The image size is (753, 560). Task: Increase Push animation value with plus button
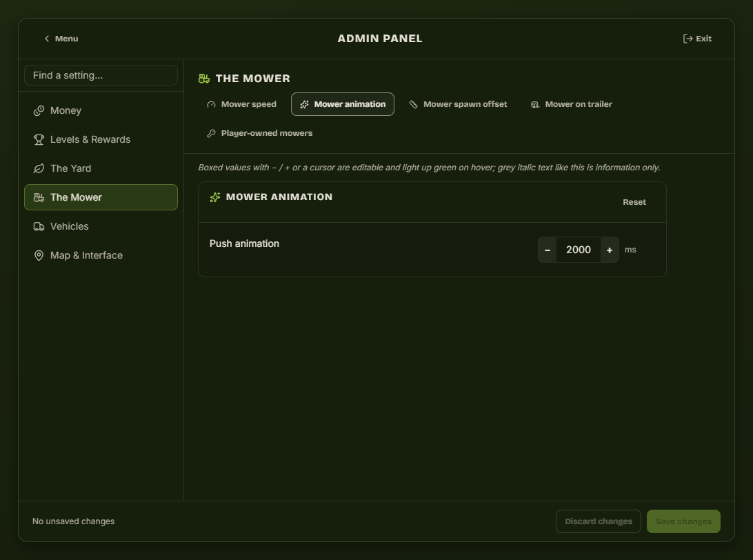610,250
